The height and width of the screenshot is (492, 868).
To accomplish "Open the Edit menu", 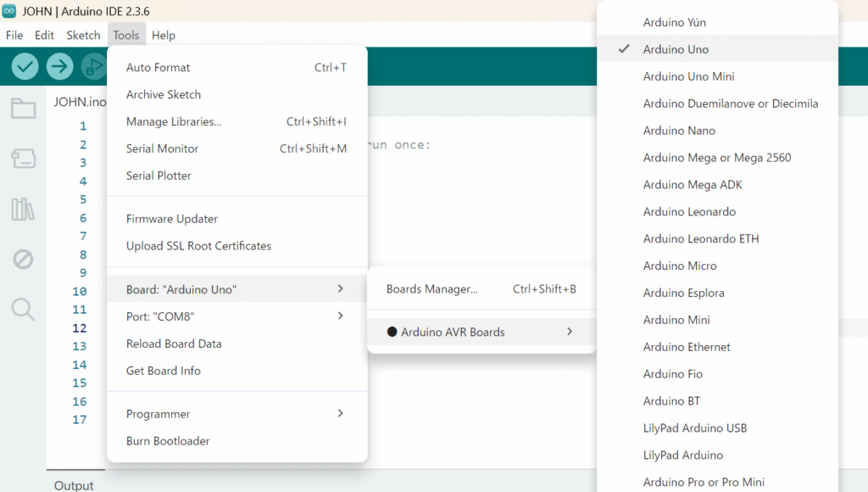I will click(x=44, y=35).
